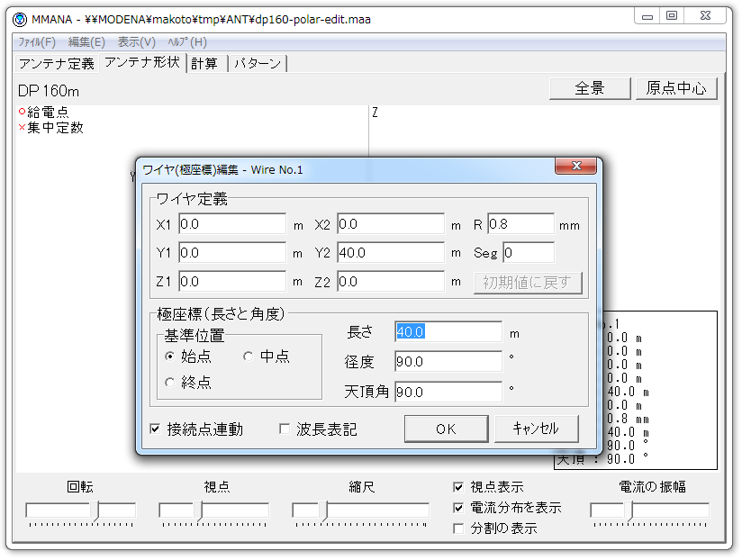The width and height of the screenshot is (742, 560).
Task: Close the Wire No.1 edit dialog
Action: click(x=576, y=168)
